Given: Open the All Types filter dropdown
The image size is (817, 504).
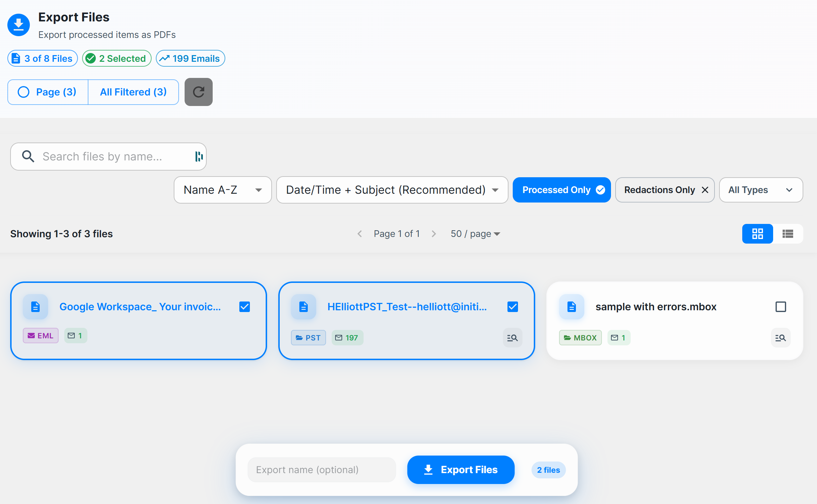Looking at the screenshot, I should [x=761, y=190].
